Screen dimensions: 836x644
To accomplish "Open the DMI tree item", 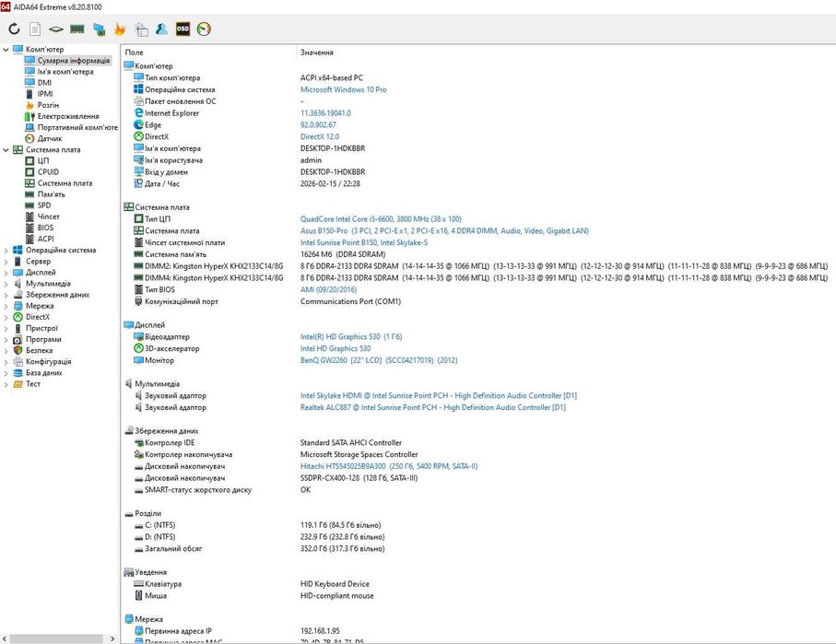I will [44, 83].
